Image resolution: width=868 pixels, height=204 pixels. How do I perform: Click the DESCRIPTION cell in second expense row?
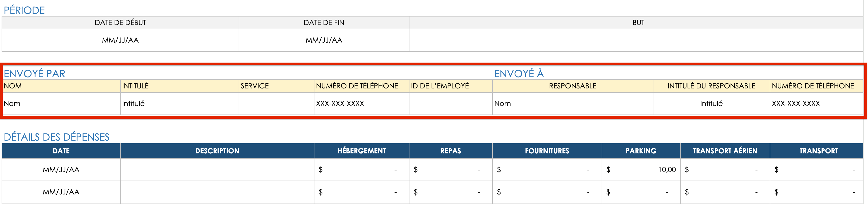pos(217,192)
